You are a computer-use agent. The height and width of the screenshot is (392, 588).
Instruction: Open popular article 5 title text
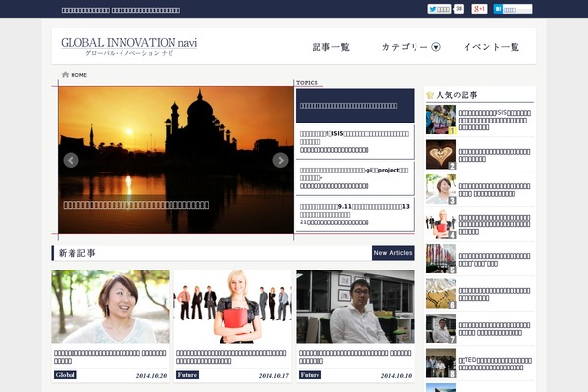coord(494,260)
